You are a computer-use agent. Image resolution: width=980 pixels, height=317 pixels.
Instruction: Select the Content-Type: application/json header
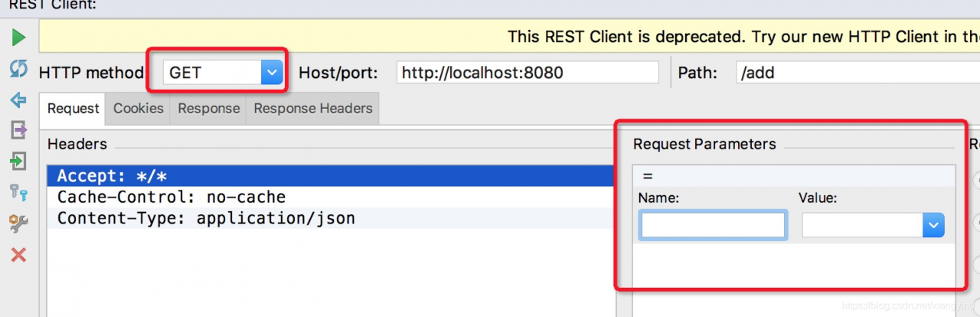click(x=331, y=218)
